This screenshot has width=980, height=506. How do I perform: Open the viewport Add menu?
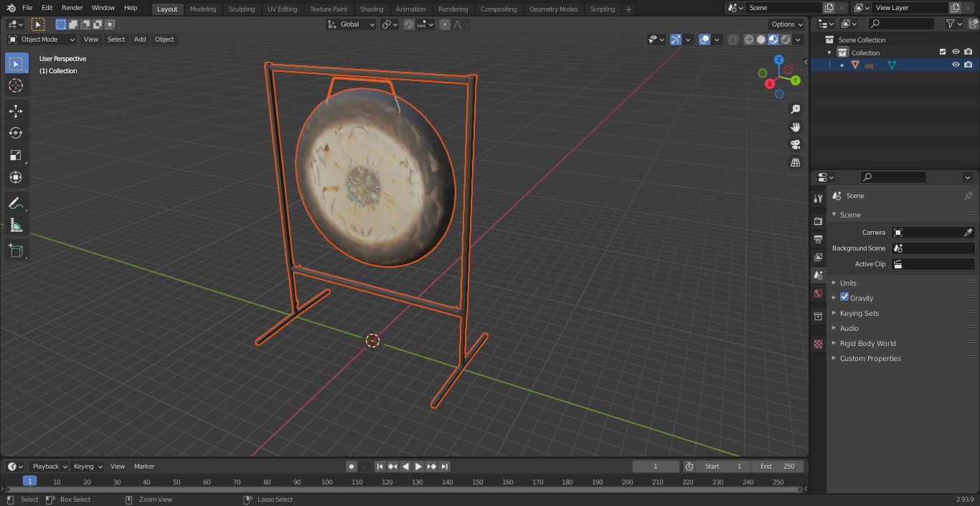(x=140, y=39)
